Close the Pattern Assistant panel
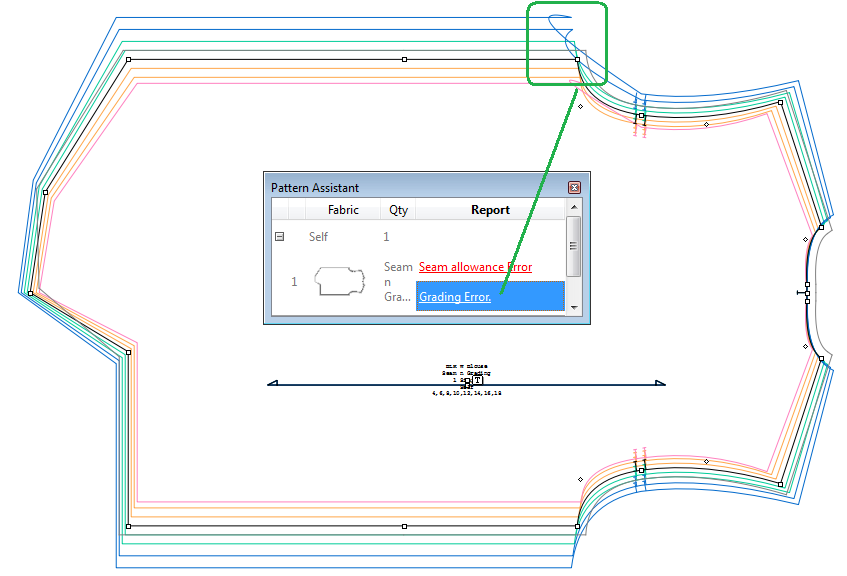847x576 pixels. [574, 187]
